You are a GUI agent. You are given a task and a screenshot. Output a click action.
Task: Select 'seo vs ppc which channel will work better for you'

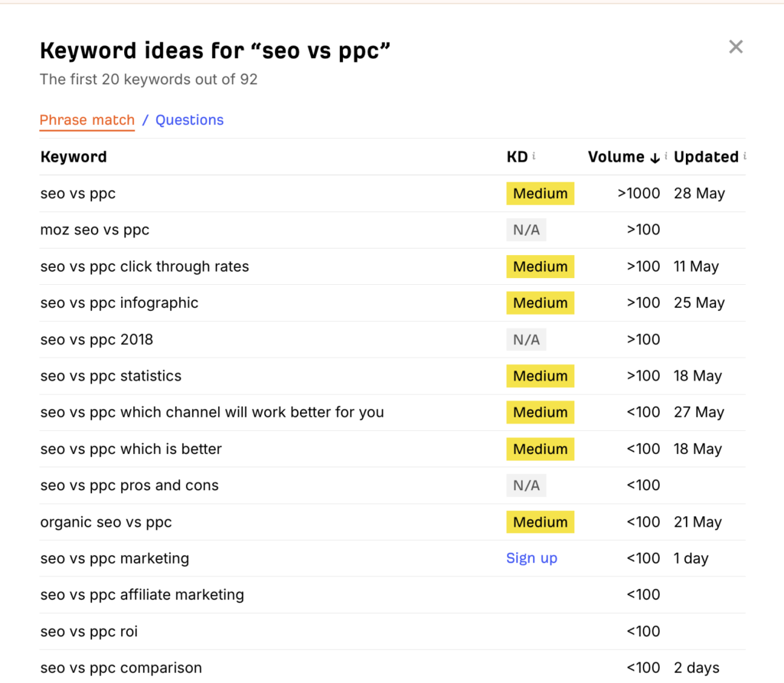click(212, 413)
